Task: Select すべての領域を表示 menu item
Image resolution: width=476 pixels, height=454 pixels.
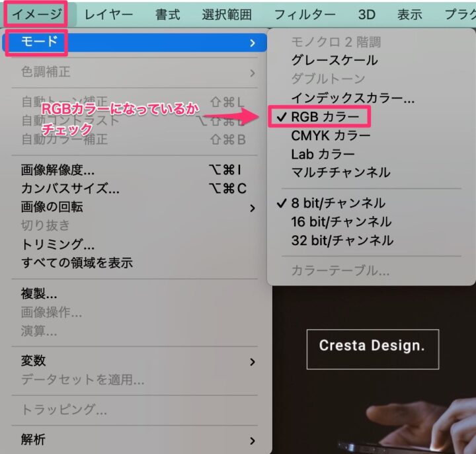Action: (134, 263)
